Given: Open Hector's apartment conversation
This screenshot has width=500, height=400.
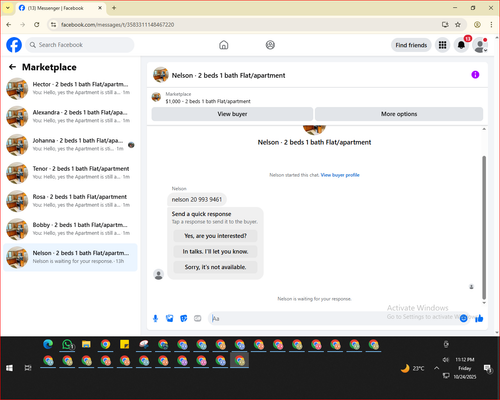Looking at the screenshot, I should (x=70, y=88).
